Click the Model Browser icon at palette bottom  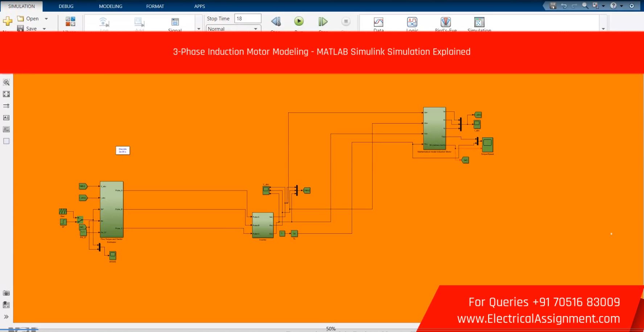[7, 305]
